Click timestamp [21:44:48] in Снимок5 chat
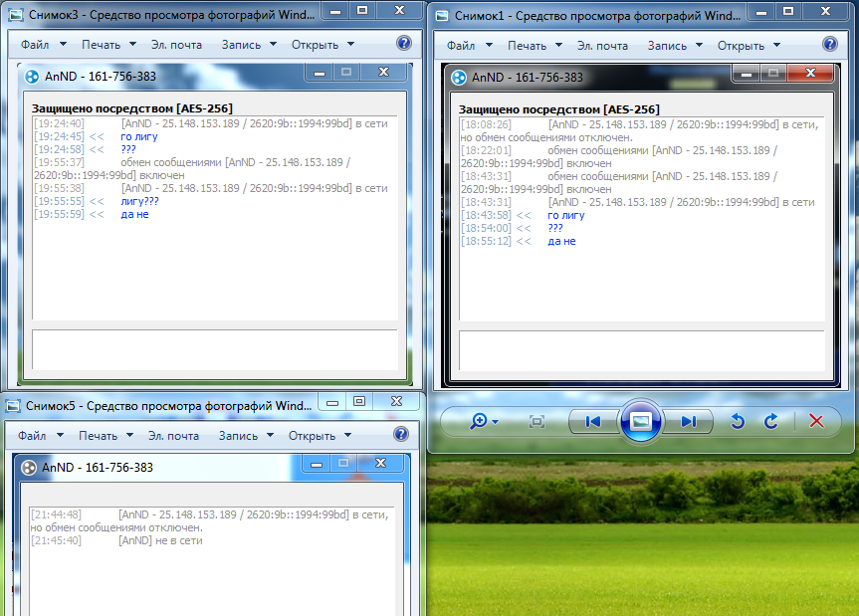Screen dimensions: 859x616 [56, 514]
